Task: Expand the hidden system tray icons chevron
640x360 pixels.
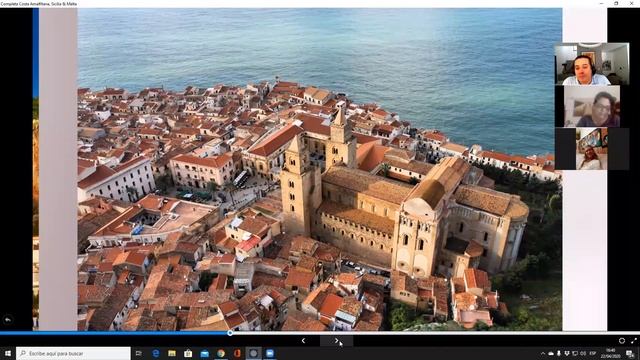Action: pos(543,353)
